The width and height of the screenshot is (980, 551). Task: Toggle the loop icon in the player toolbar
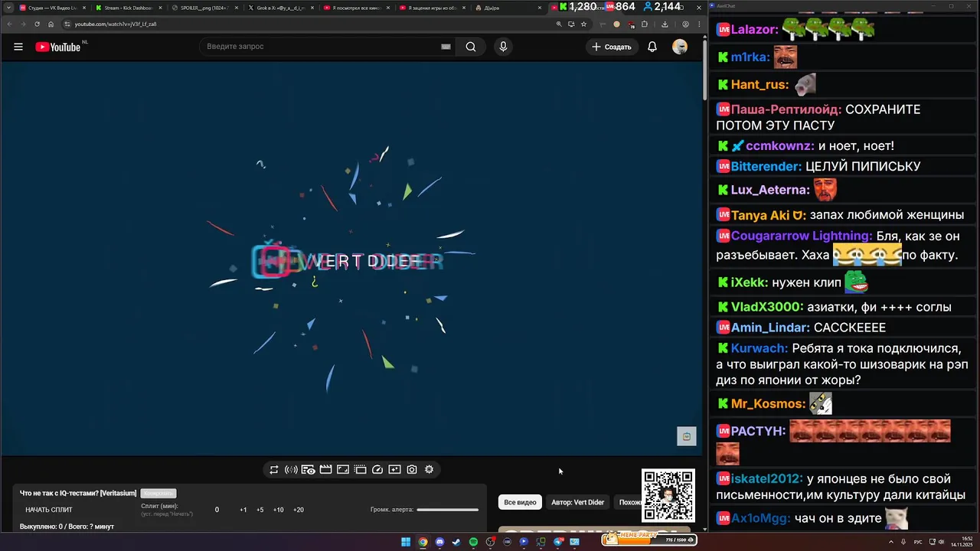[x=273, y=470]
